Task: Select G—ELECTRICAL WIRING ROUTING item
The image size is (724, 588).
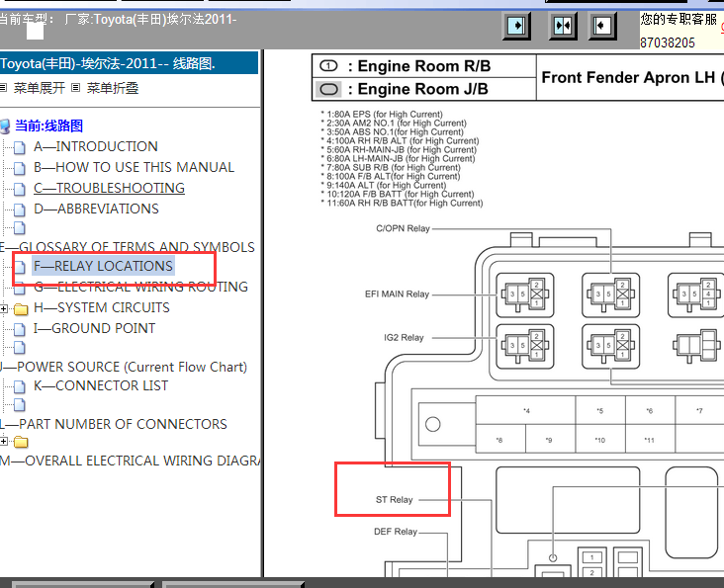Action: point(140,287)
